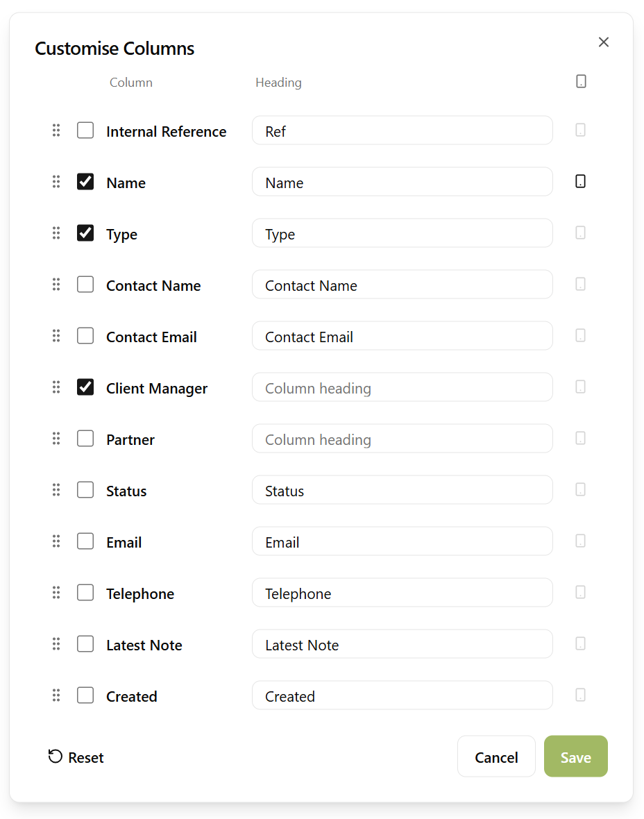Click the Status heading input field
The width and height of the screenshot is (644, 819).
point(402,490)
